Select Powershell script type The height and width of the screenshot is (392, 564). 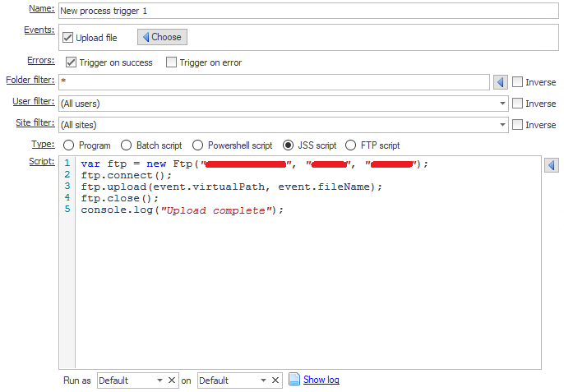pos(197,145)
